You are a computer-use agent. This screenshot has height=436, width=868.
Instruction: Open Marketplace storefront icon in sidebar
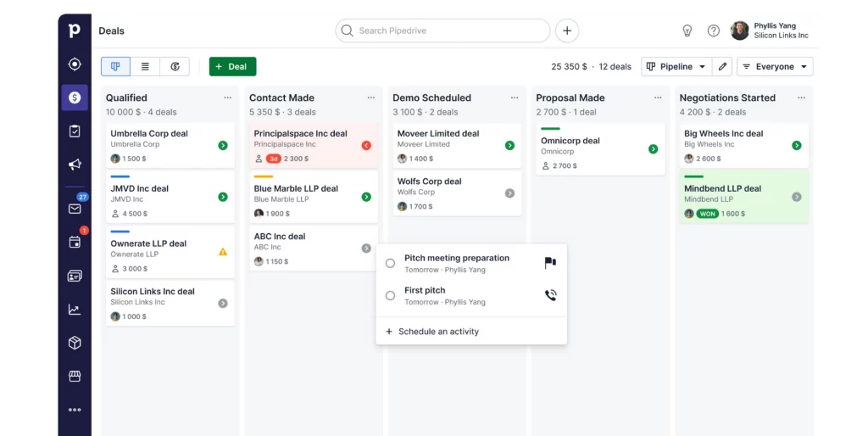point(75,376)
